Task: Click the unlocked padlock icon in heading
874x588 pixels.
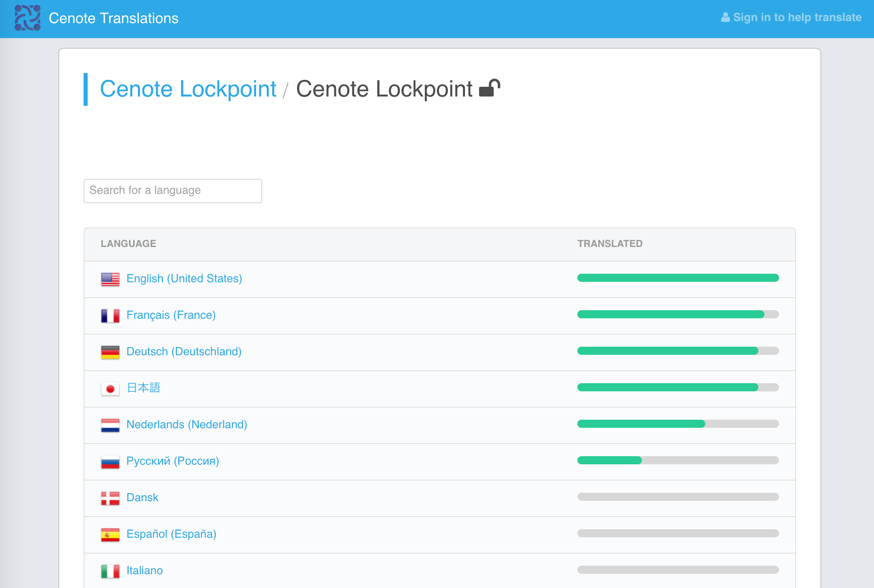Action: [490, 88]
